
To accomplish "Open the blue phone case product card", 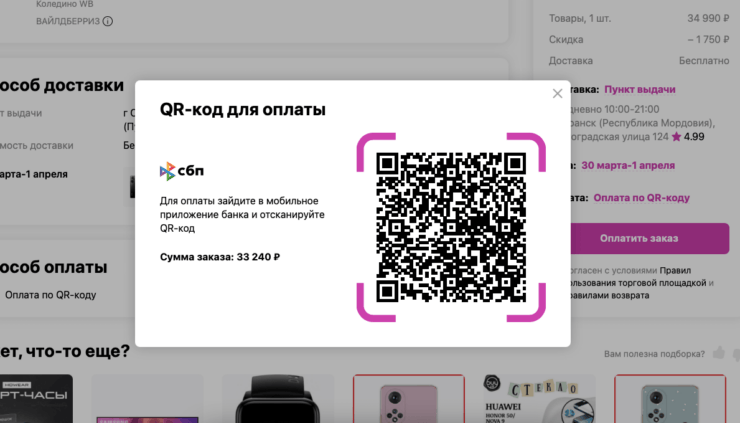I will click(x=670, y=399).
